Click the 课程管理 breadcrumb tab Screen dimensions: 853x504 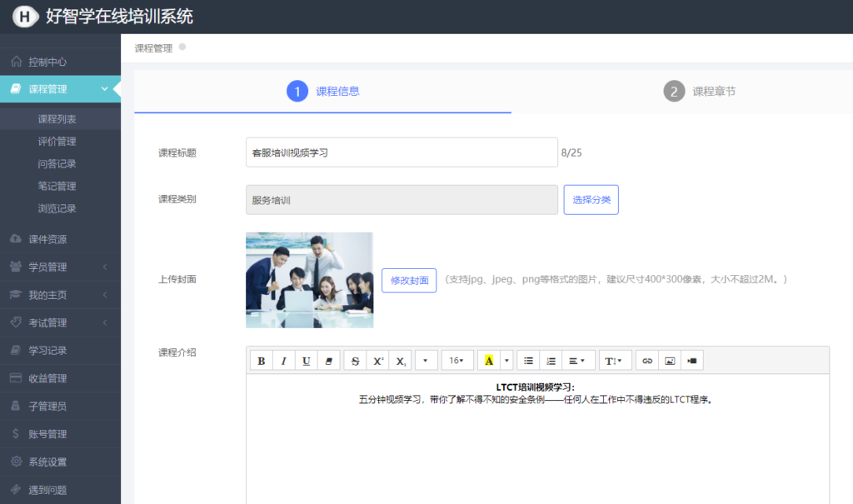click(153, 48)
